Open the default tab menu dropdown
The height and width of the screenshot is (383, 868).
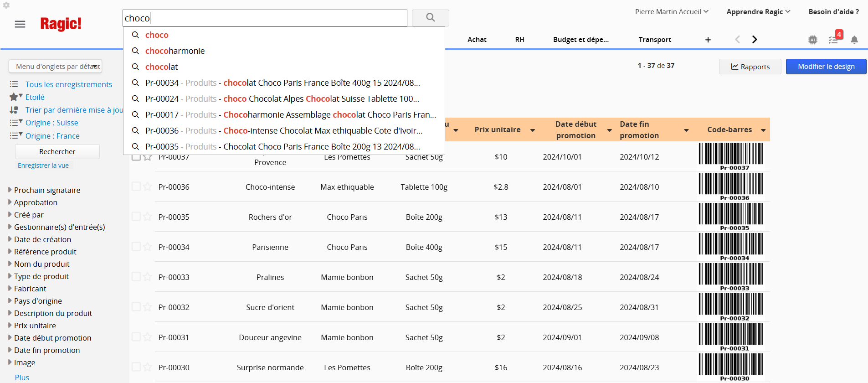55,67
